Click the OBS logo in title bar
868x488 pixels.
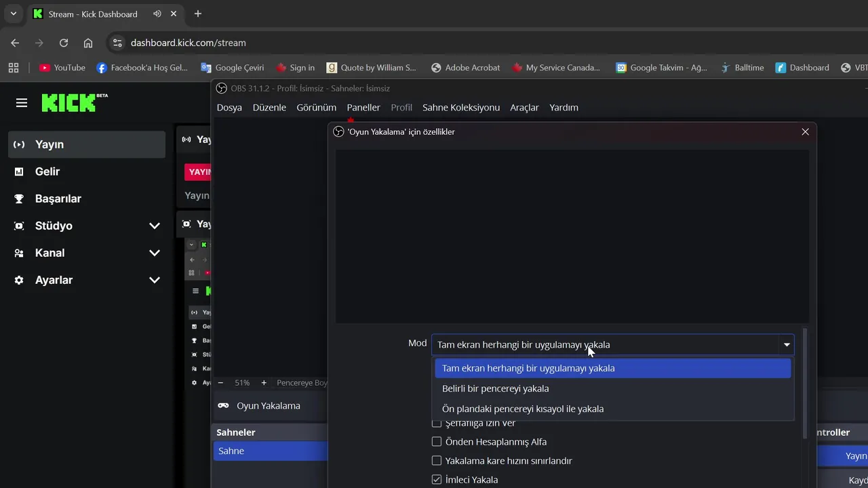pos(221,88)
